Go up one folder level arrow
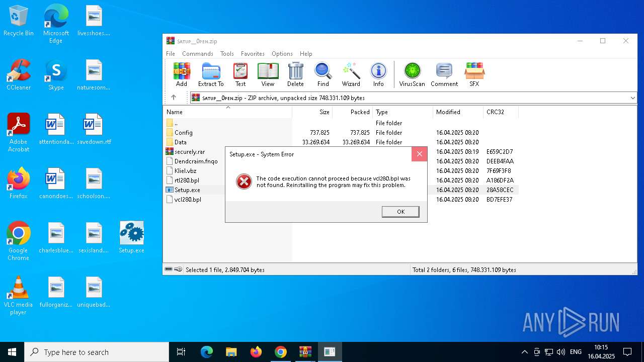 174,98
